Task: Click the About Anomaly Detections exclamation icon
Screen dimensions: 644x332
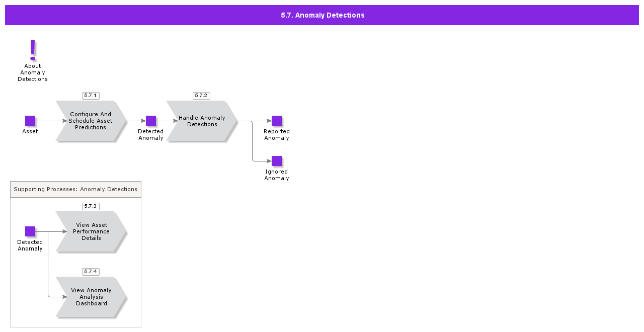Action: tap(33, 50)
